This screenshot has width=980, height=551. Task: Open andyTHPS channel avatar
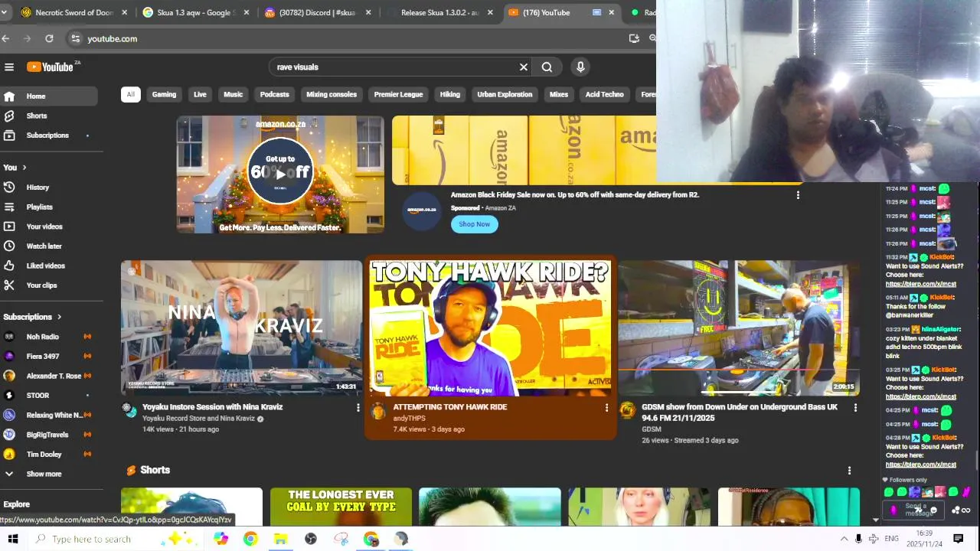coord(378,412)
